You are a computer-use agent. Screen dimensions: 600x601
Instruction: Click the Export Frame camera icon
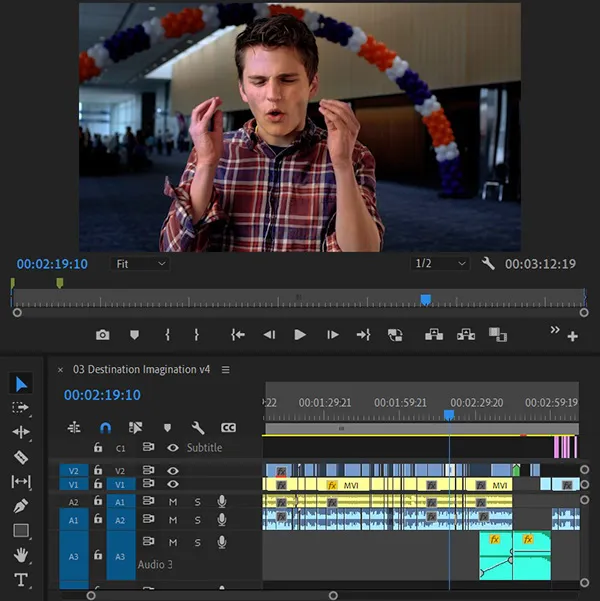(102, 335)
